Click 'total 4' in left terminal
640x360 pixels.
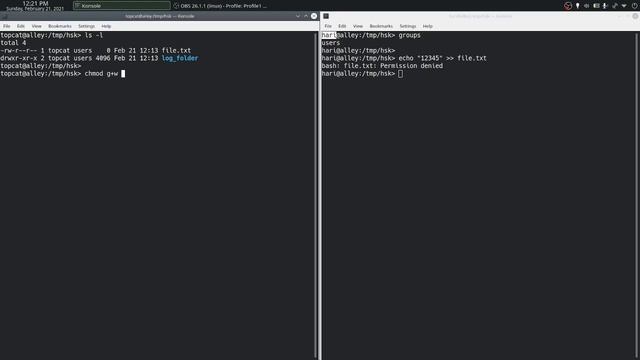point(13,43)
